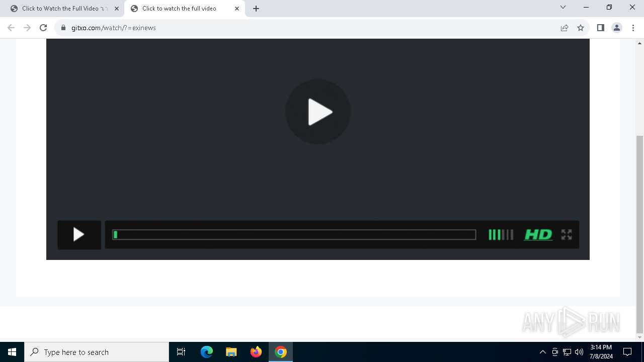Image resolution: width=644 pixels, height=362 pixels.
Task: Click the video progress bar
Action: [x=294, y=235]
